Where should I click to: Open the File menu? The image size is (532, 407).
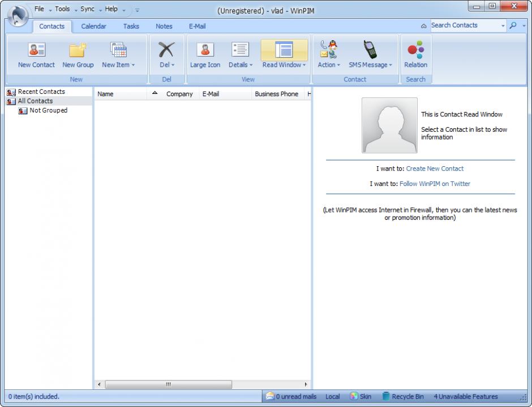39,9
